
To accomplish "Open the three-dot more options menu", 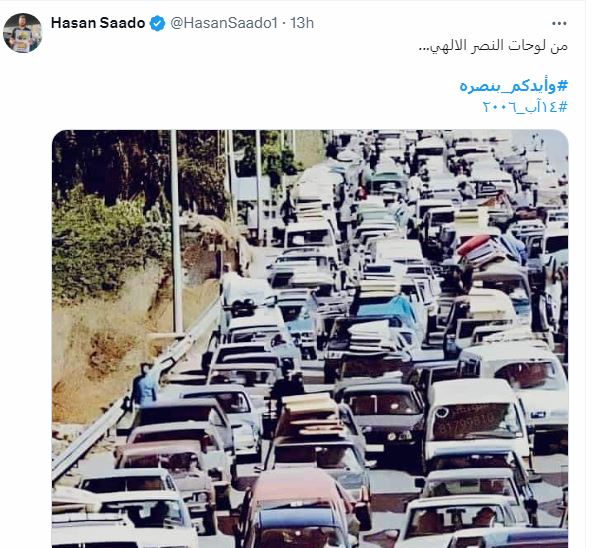I will [559, 23].
